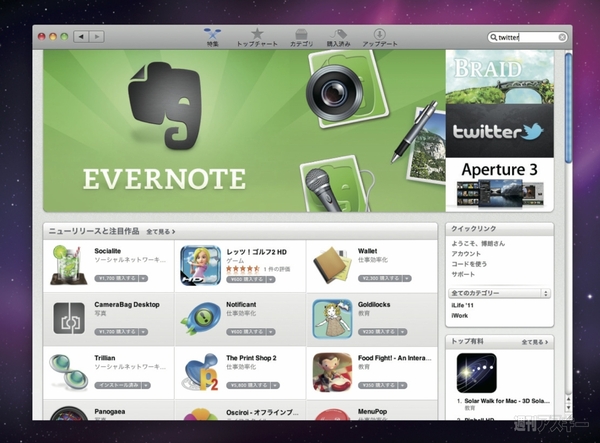Open the Categories (カテゴリ) tab
Image resolution: width=600 pixels, height=443 pixels.
pos(302,37)
